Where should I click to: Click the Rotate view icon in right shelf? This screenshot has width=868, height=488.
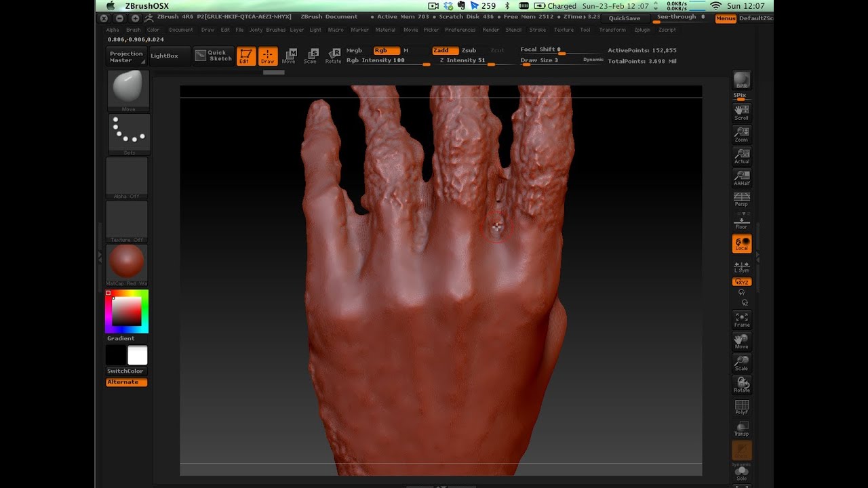tap(742, 385)
